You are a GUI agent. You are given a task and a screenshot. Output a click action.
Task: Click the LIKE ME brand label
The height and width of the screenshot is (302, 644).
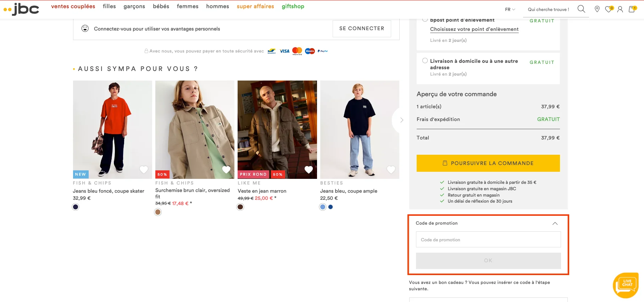[x=249, y=183]
